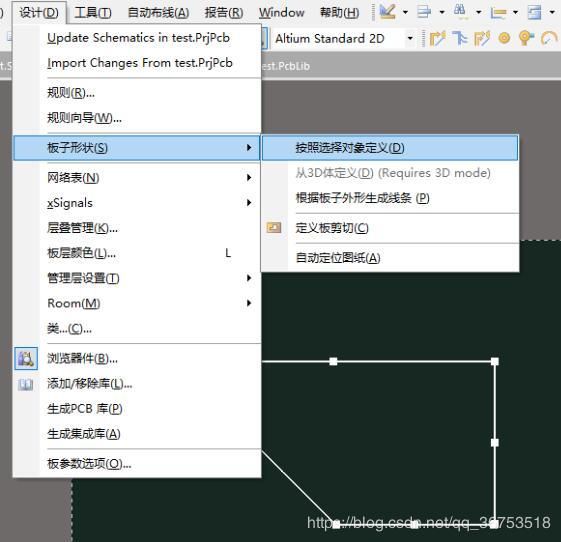Open the 帮助(H) menu
561x542 pixels.
coord(339,13)
